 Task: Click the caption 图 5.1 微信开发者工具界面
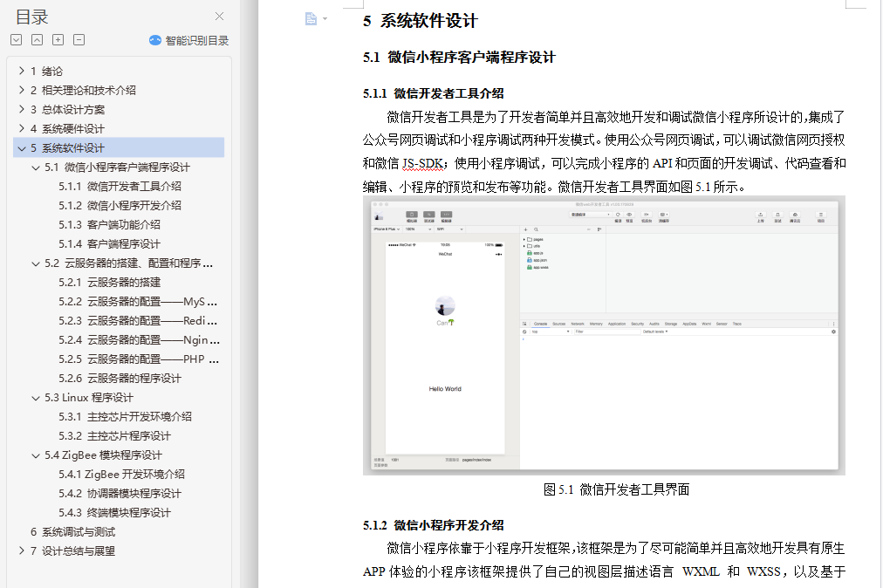pyautogui.click(x=616, y=489)
